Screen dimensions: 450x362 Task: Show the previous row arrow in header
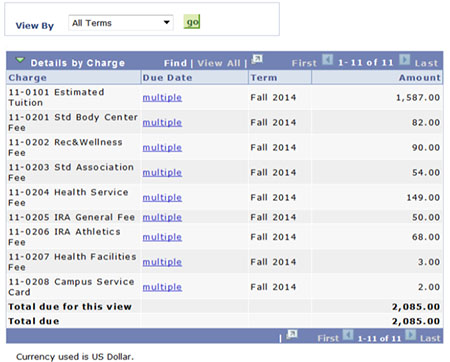click(327, 60)
